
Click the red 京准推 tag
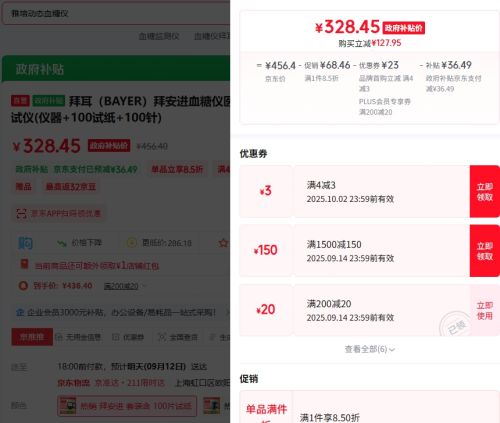pos(32,337)
